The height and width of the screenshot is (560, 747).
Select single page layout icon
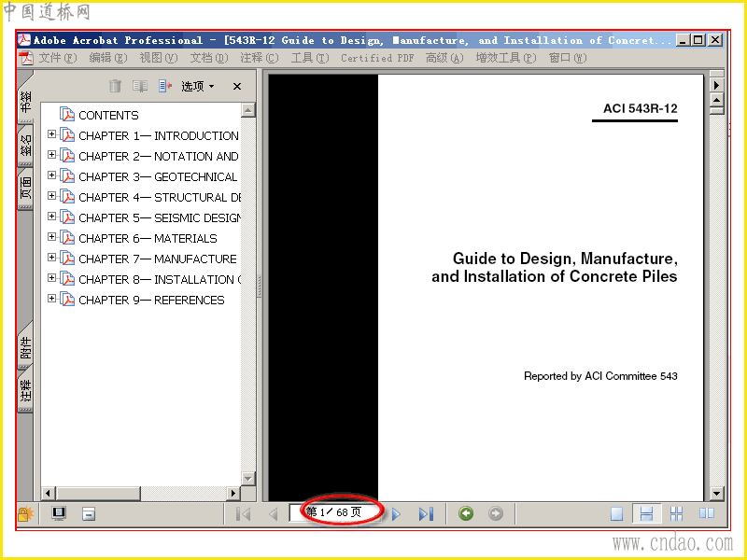616,514
